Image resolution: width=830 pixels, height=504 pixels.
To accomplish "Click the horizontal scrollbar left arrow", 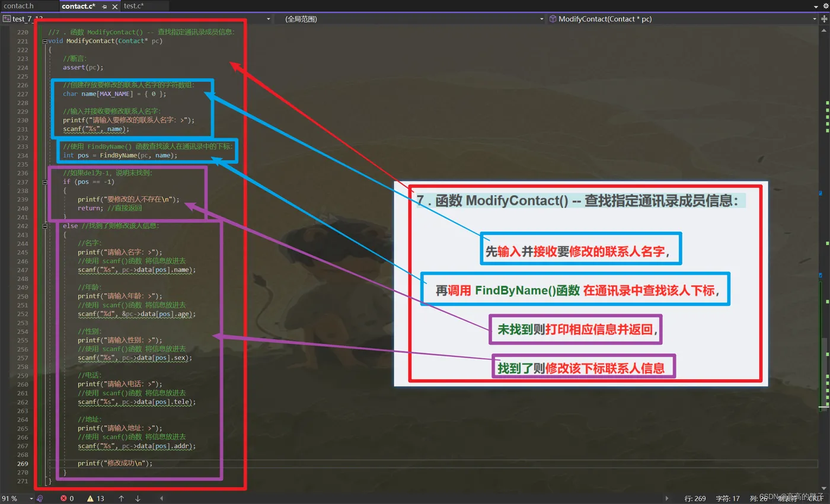I will click(x=161, y=499).
